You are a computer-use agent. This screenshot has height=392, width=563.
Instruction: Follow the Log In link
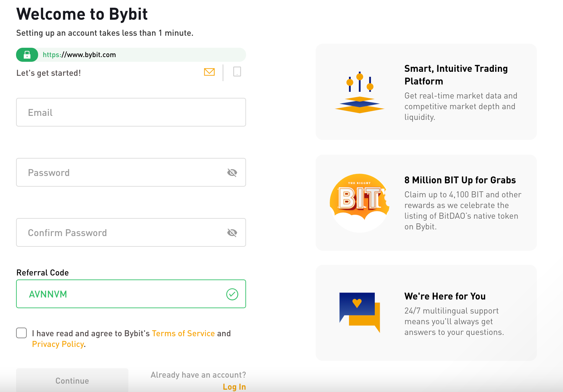coord(234,387)
